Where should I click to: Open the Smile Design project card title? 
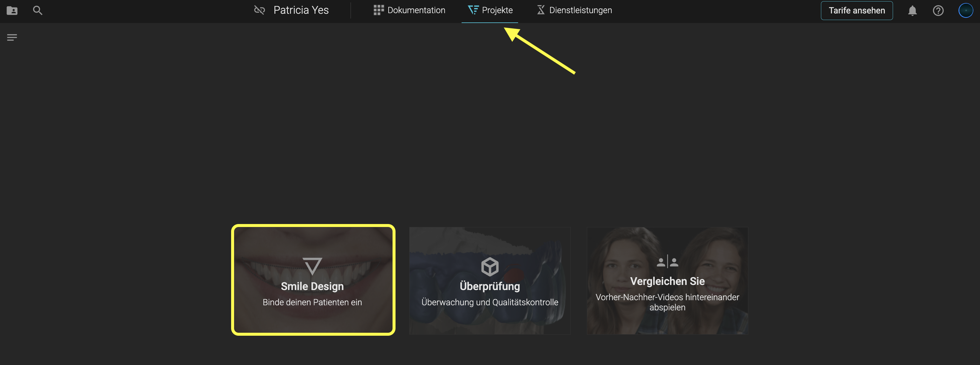[x=312, y=286]
